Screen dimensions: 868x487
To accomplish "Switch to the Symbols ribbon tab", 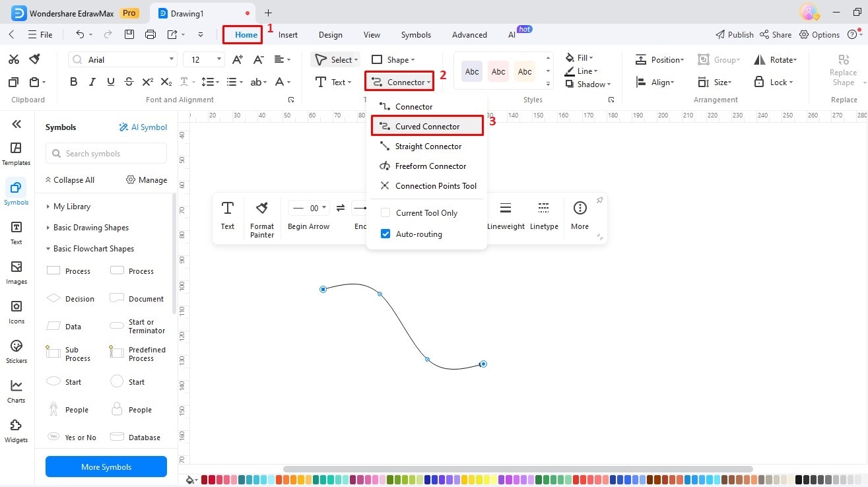I will click(416, 35).
